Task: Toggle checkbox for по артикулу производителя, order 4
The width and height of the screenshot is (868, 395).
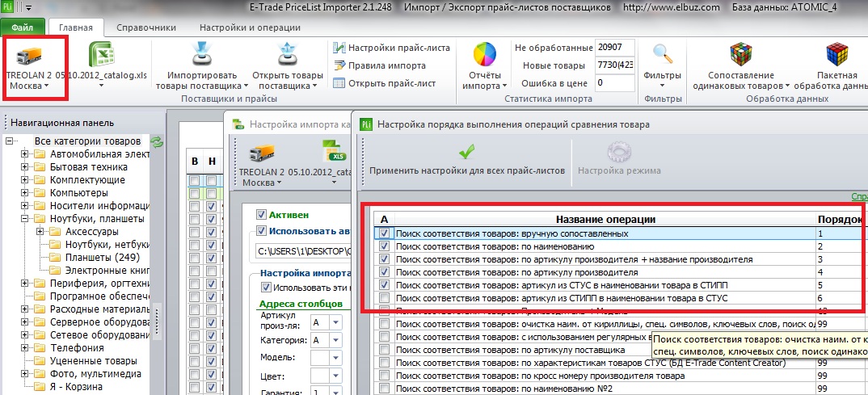Action: coord(385,271)
